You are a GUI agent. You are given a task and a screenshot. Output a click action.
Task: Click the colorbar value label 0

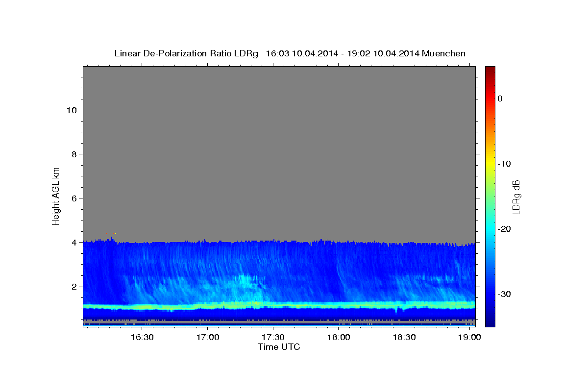[x=500, y=98]
